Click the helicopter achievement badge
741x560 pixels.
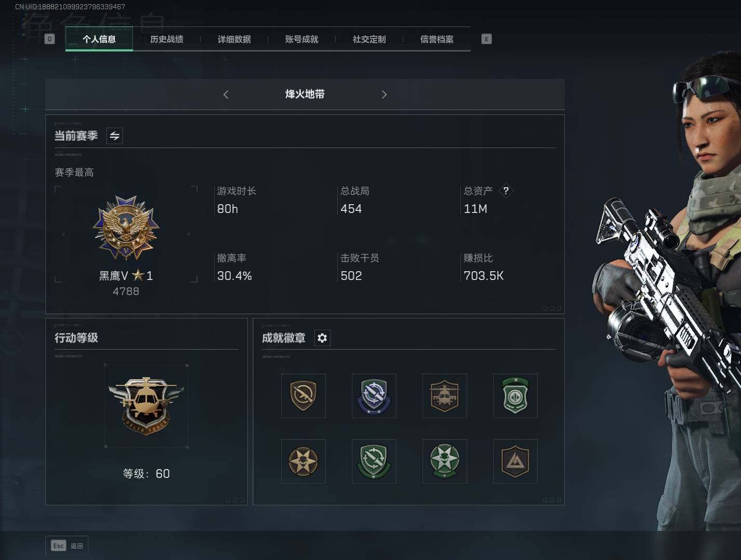tap(445, 396)
